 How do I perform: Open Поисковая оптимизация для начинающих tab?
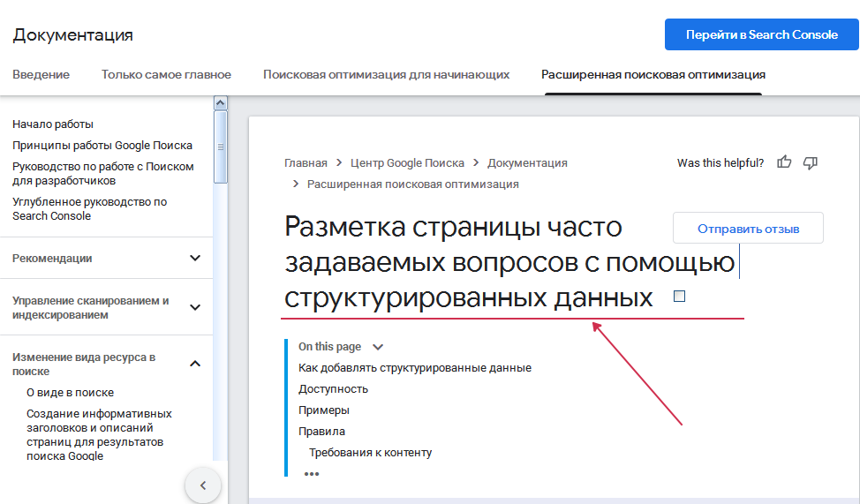[x=386, y=75]
